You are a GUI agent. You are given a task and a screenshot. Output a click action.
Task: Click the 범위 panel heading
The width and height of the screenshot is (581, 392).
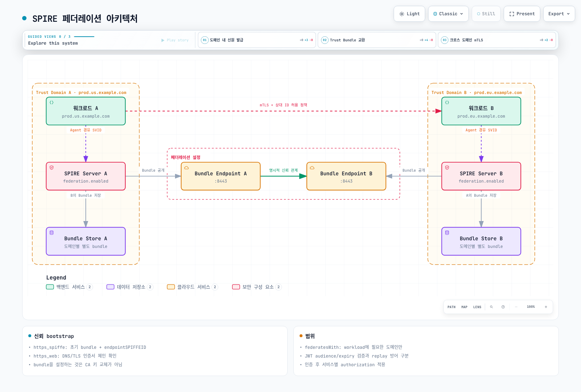310,336
